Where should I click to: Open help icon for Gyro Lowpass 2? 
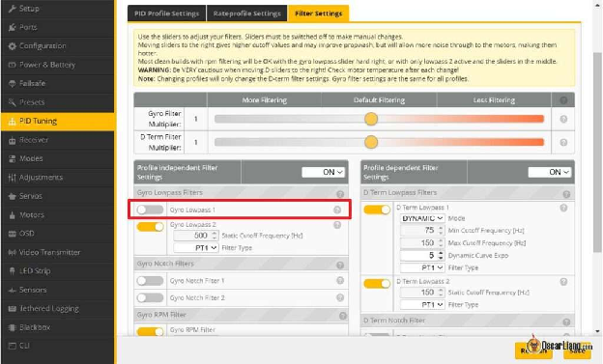337,225
